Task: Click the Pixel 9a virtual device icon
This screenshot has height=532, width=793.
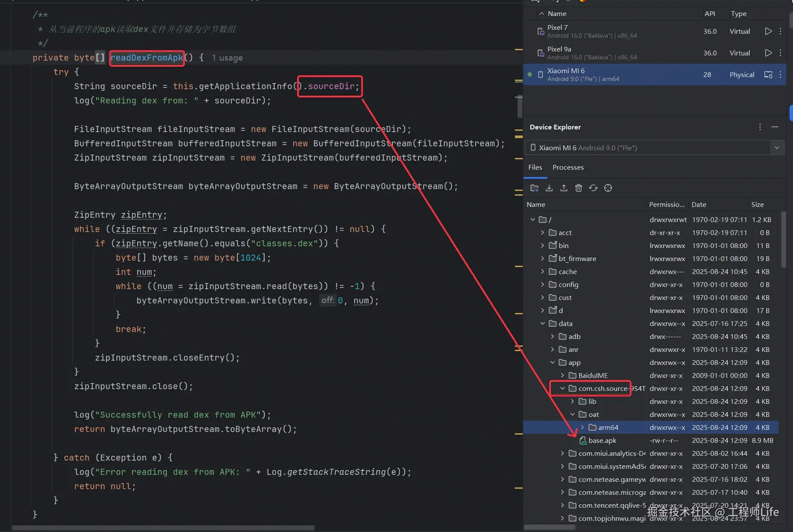Action: 541,53
